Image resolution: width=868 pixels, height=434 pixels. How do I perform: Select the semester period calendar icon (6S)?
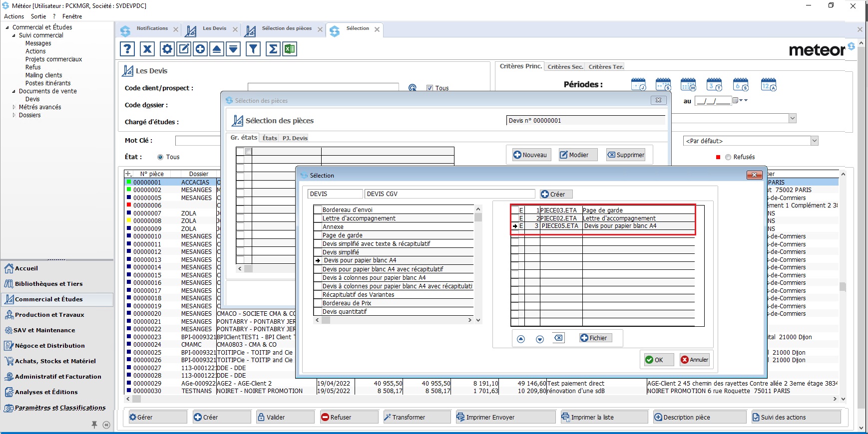click(741, 84)
